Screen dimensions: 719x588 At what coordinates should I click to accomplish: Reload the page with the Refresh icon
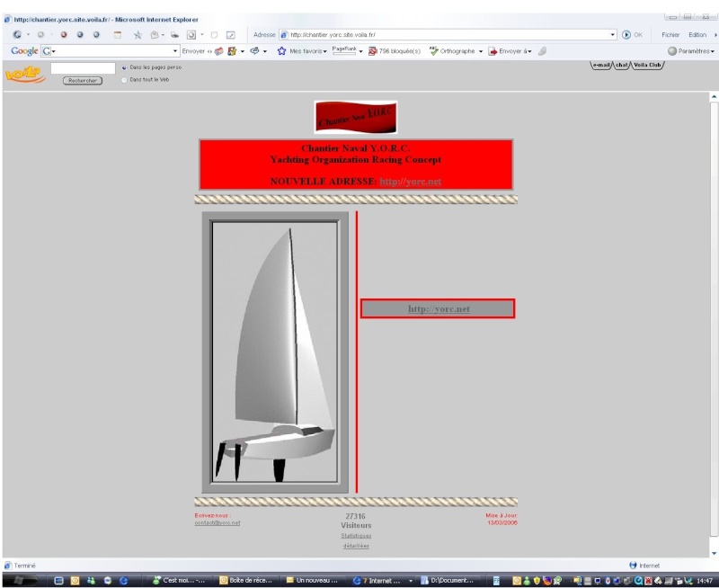pyautogui.click(x=80, y=34)
